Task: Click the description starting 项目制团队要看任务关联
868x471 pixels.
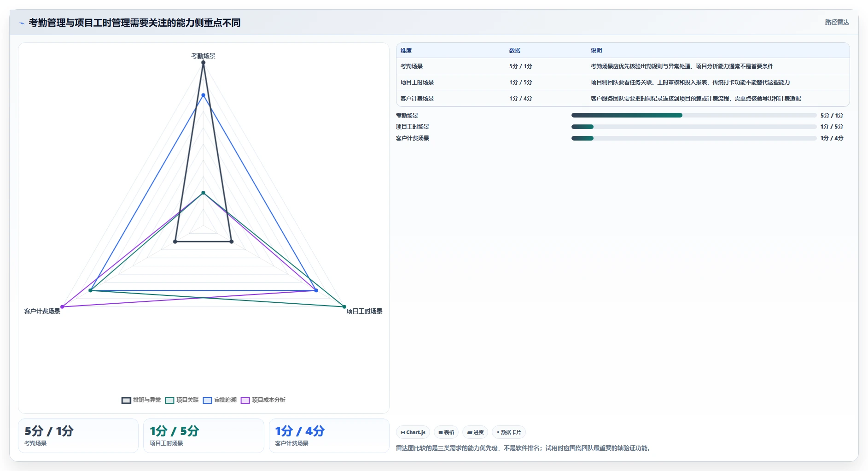Action: [690, 82]
